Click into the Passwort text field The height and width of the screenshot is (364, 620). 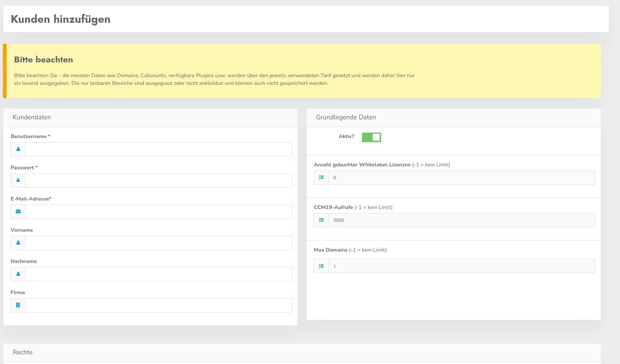(x=158, y=180)
